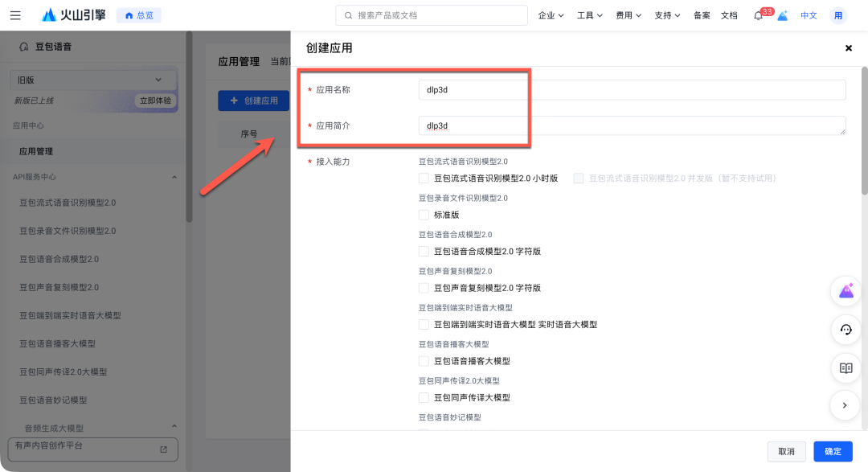Open the purple AI assistant floating icon

click(845, 291)
